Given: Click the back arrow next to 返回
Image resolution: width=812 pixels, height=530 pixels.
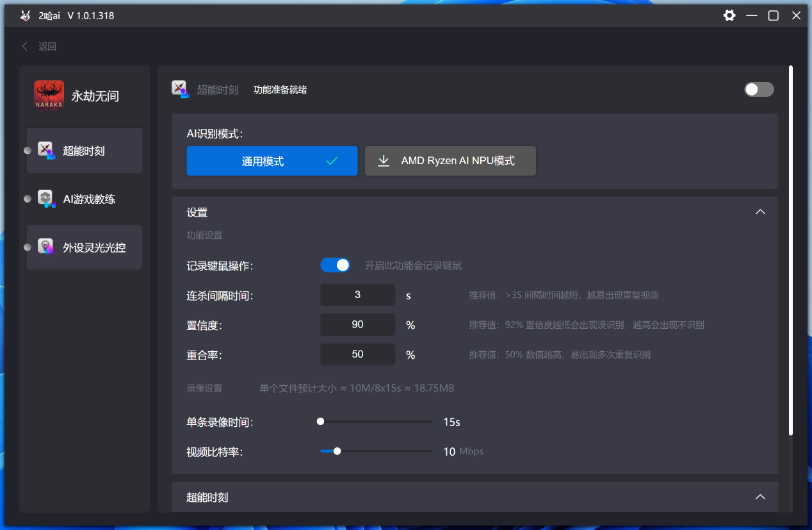Looking at the screenshot, I should [x=24, y=46].
